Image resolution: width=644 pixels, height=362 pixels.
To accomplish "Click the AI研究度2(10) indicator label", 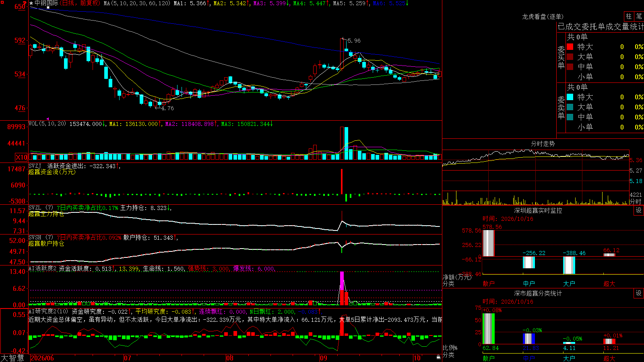I will [48, 311].
